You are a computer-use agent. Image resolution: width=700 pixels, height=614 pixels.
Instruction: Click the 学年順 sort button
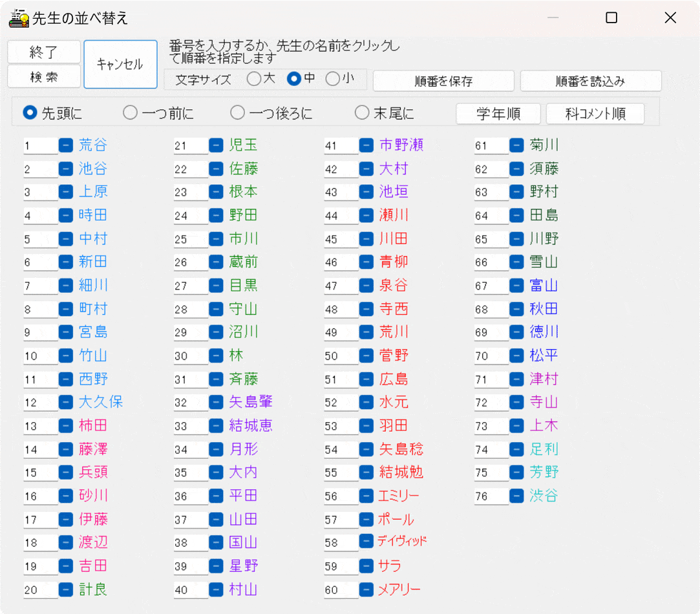point(498,113)
